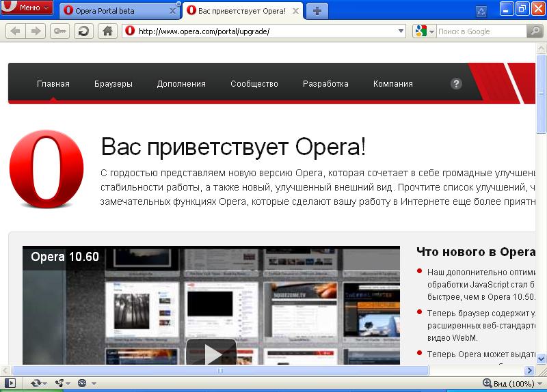Reload the page with the refresh icon
Viewport: 547px width, 392px height.
tap(83, 31)
